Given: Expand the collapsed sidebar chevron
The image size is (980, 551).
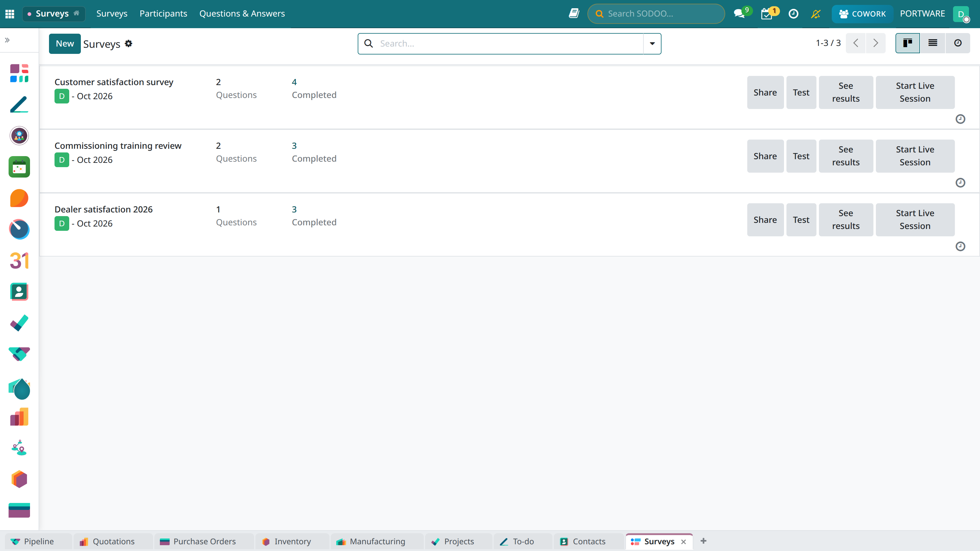Looking at the screenshot, I should (7, 40).
